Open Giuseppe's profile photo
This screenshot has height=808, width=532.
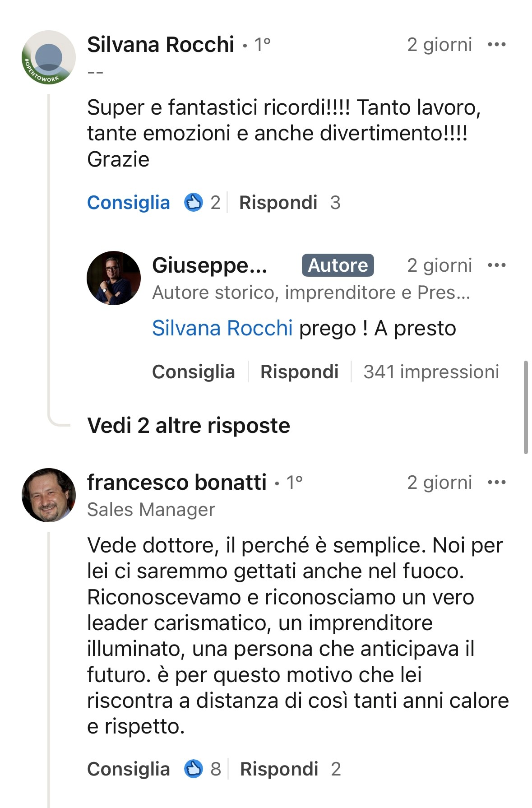coord(113,278)
